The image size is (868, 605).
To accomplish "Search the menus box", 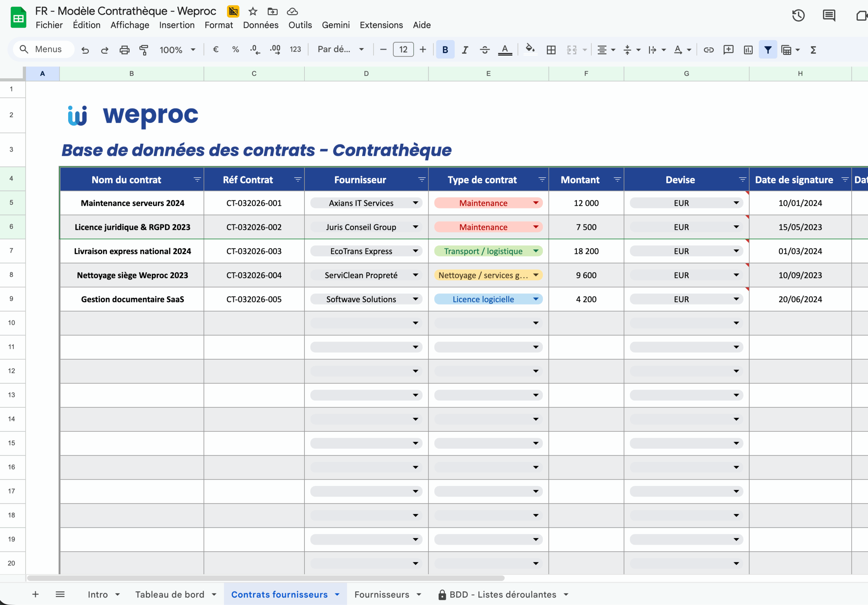I will (x=44, y=49).
